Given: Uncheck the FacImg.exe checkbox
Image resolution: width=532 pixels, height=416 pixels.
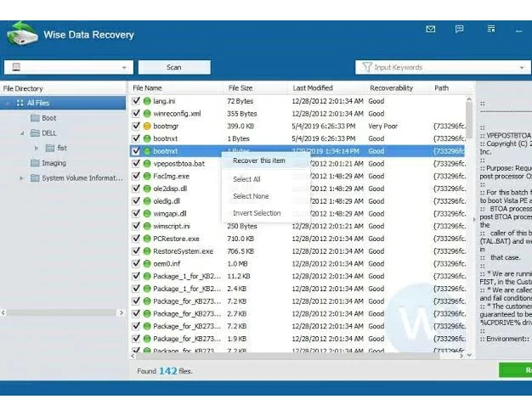Looking at the screenshot, I should tap(136, 176).
